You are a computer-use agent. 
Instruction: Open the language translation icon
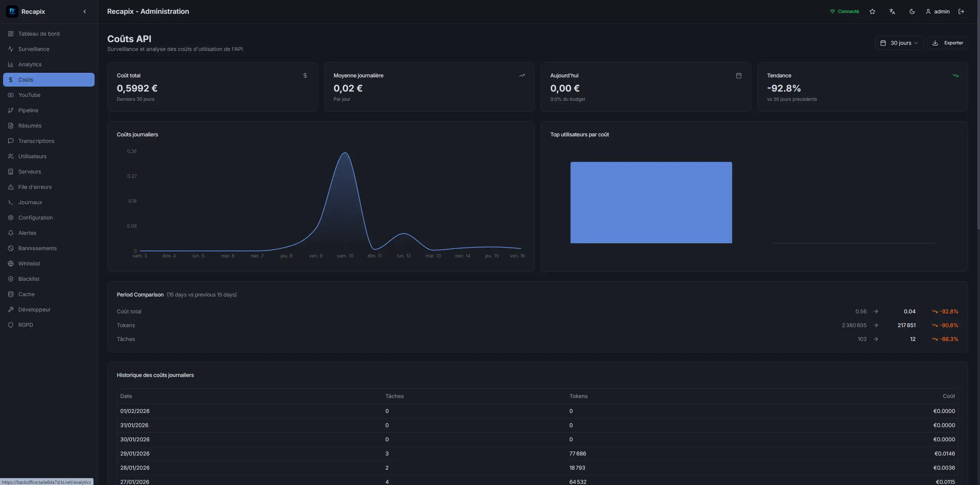pos(892,11)
